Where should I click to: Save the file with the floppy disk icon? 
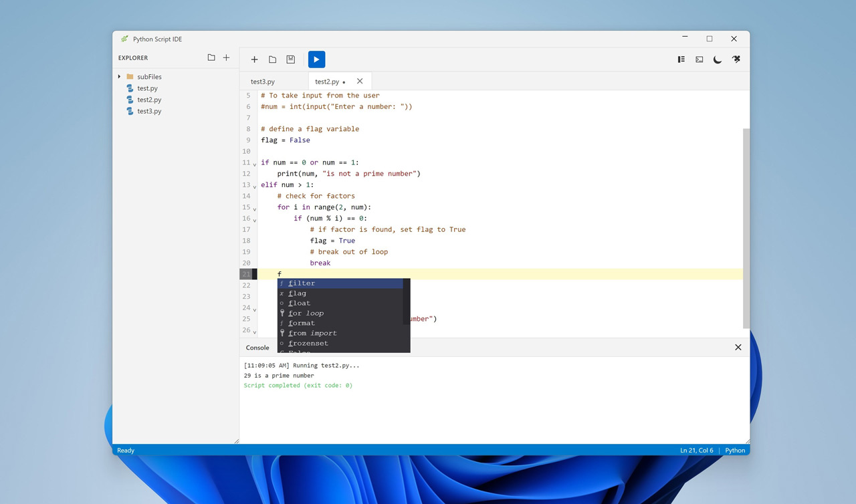[x=290, y=59]
